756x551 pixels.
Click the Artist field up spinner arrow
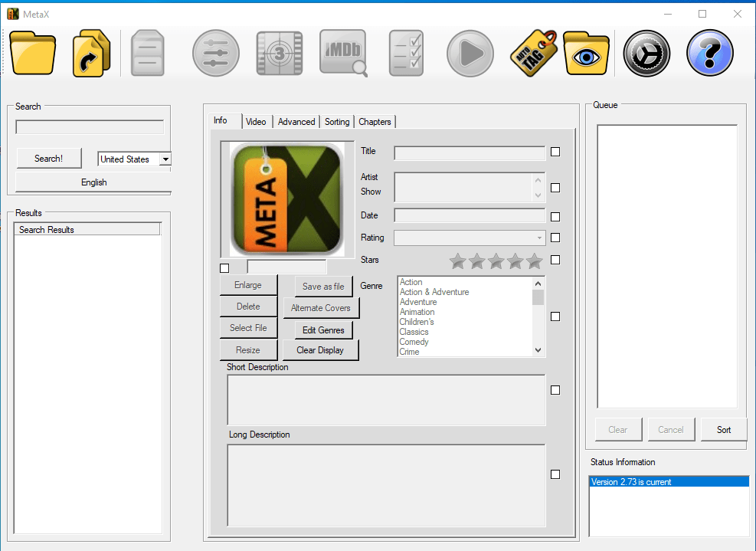pyautogui.click(x=538, y=180)
